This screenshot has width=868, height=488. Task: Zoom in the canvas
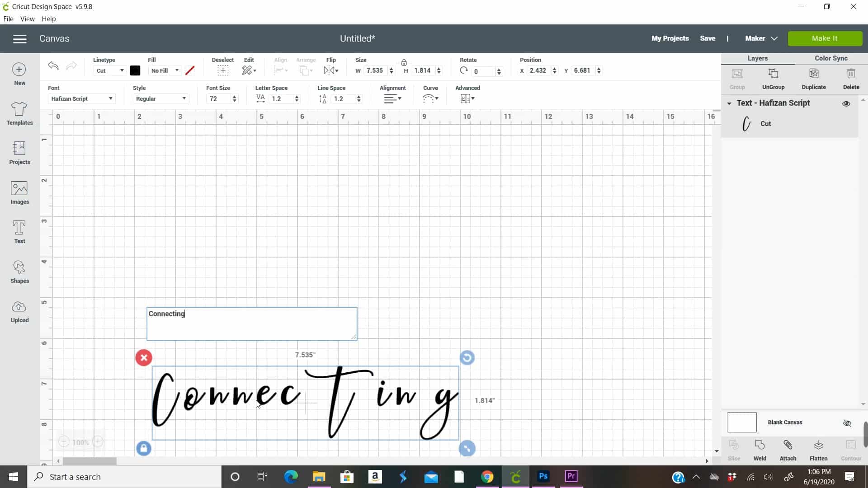[x=98, y=442]
